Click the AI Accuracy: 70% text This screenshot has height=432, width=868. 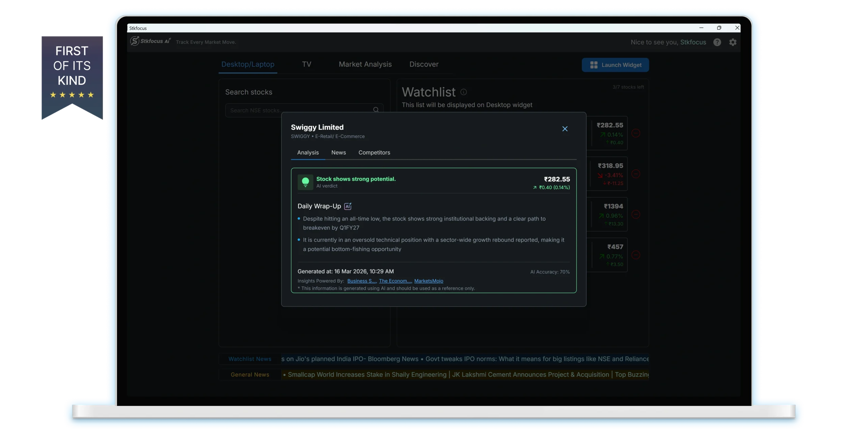pos(550,272)
